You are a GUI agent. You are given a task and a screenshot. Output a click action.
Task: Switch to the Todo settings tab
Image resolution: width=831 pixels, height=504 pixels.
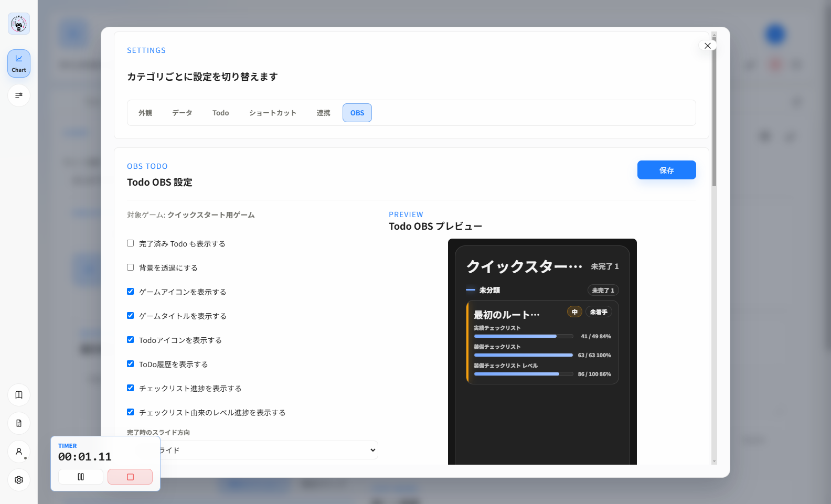coord(220,113)
